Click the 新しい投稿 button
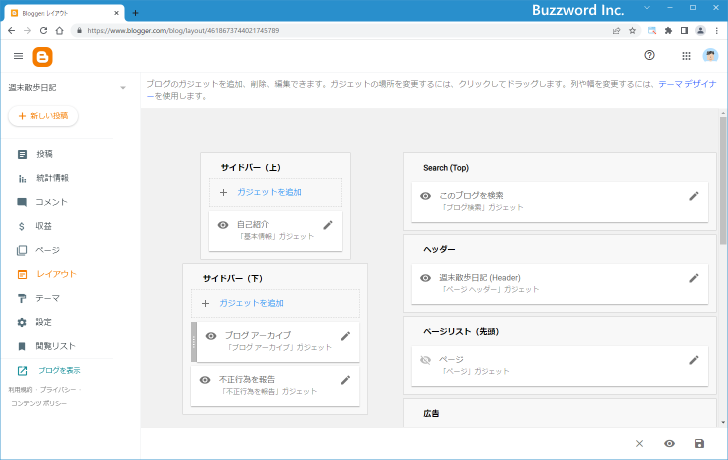This screenshot has width=728, height=460. [x=43, y=116]
